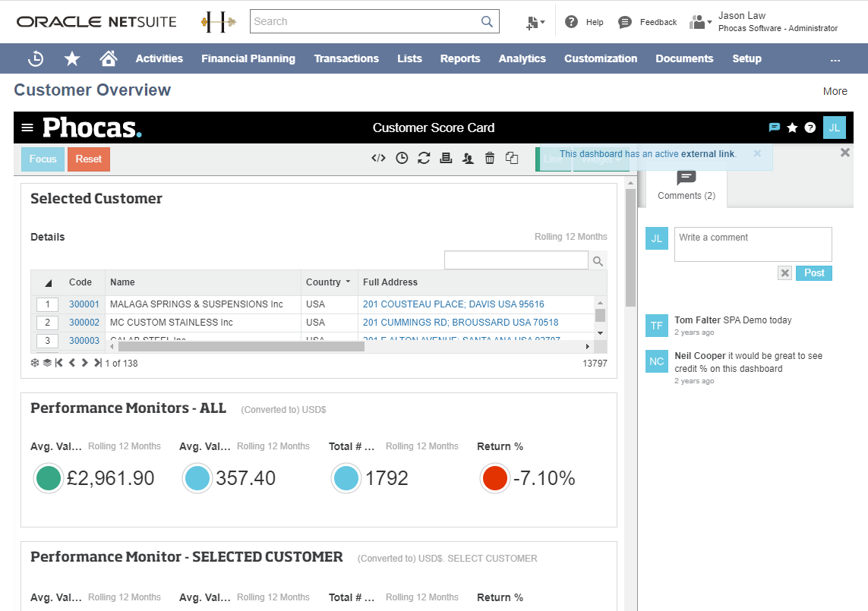Select row number 1 in customer grid
Image resolution: width=868 pixels, height=611 pixels.
(x=48, y=304)
